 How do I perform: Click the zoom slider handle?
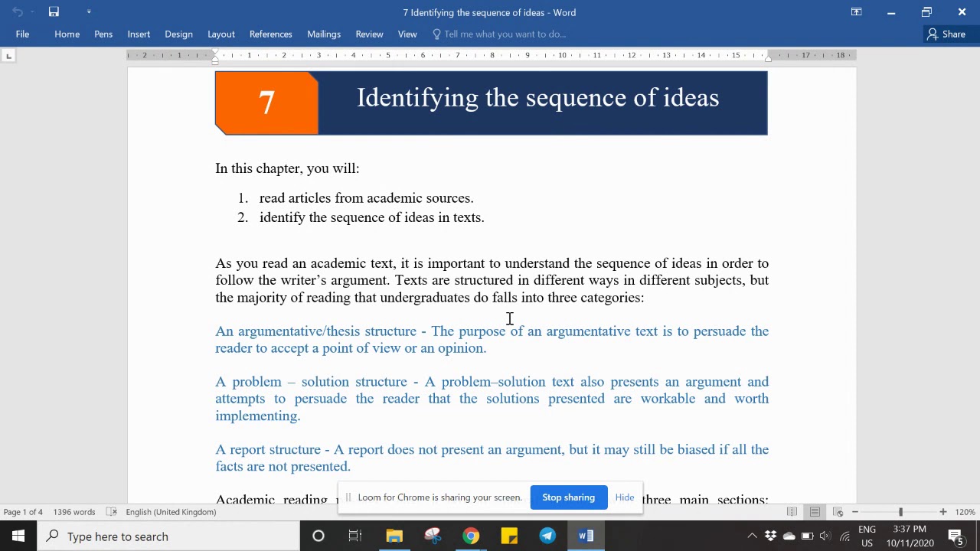(x=900, y=512)
